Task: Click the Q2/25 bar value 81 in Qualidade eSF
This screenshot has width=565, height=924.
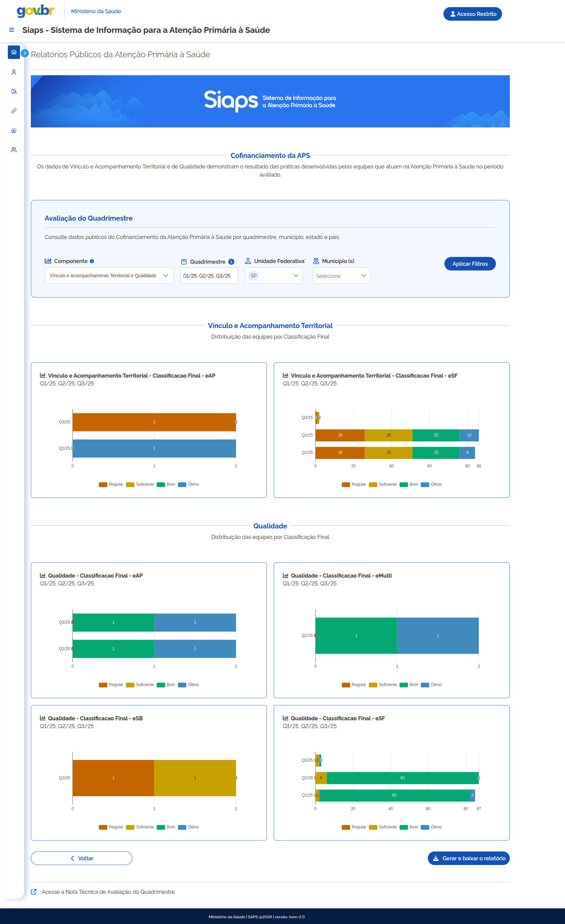Action: pos(402,778)
